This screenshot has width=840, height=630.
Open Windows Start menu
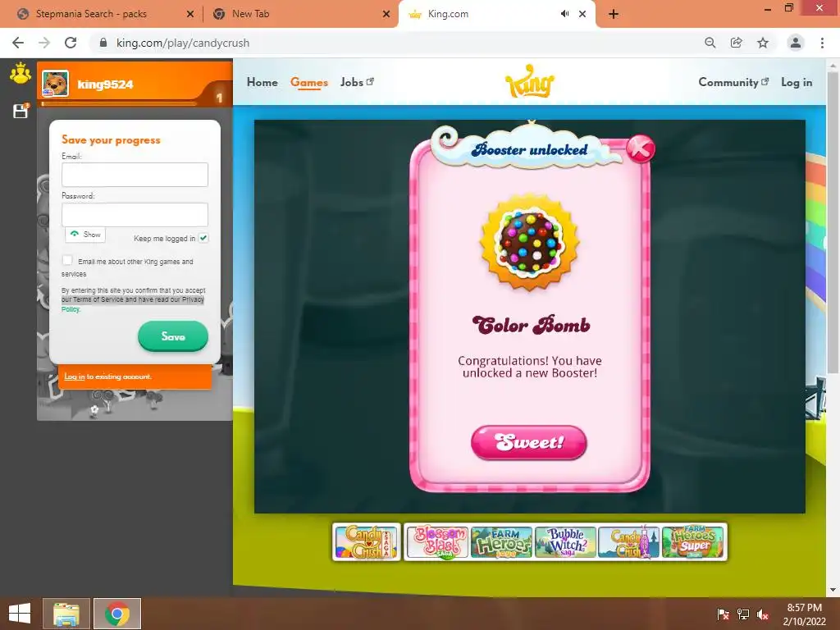click(20, 614)
